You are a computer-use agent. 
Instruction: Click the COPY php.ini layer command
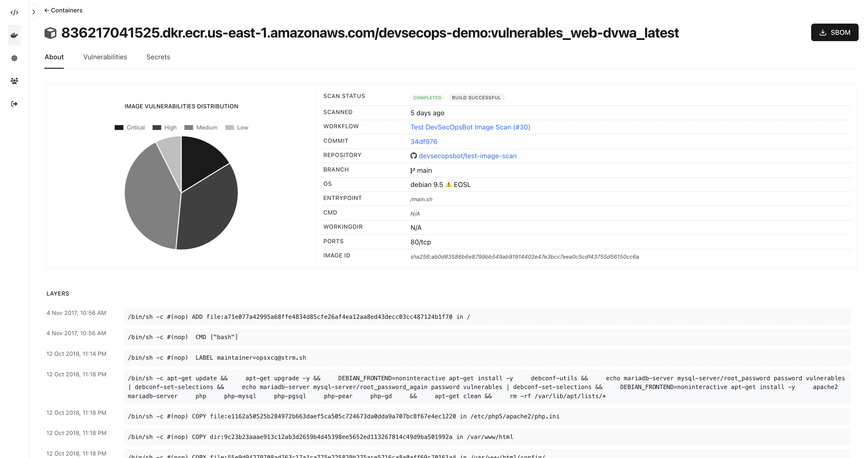click(487, 416)
